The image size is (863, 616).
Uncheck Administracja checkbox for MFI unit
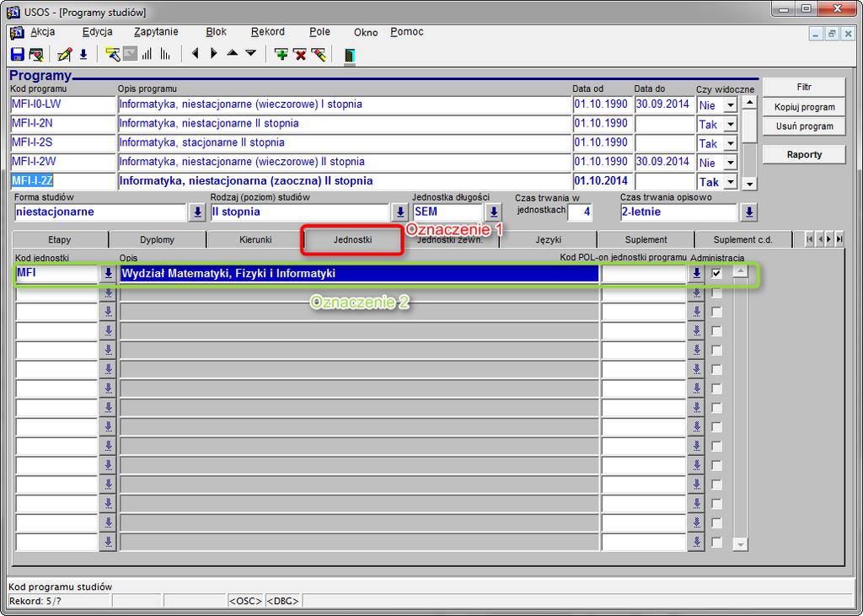716,273
